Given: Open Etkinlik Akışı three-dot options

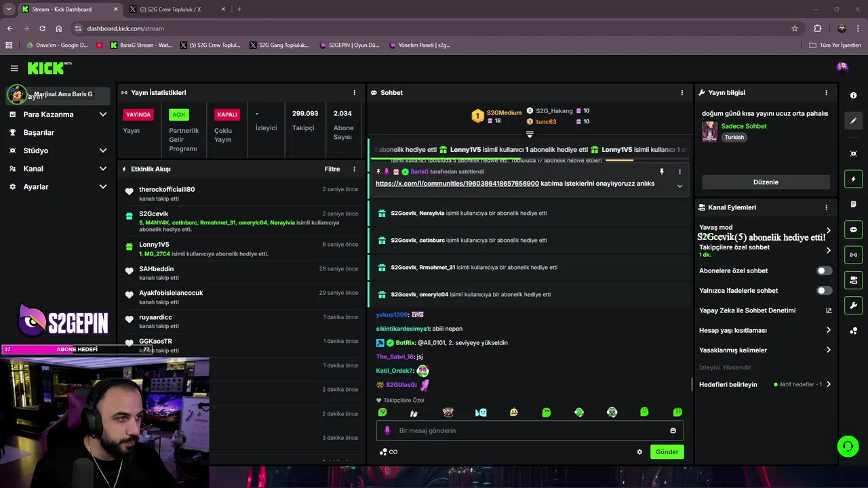Looking at the screenshot, I should click(354, 169).
